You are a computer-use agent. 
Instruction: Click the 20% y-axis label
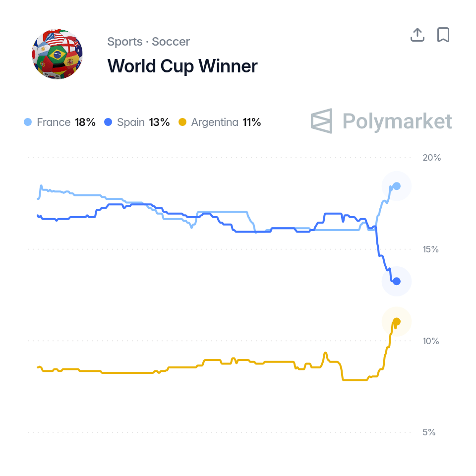point(432,158)
